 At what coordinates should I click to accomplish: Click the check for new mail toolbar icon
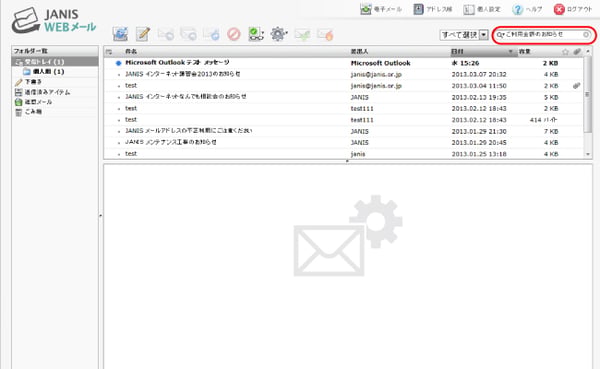[x=120, y=34]
